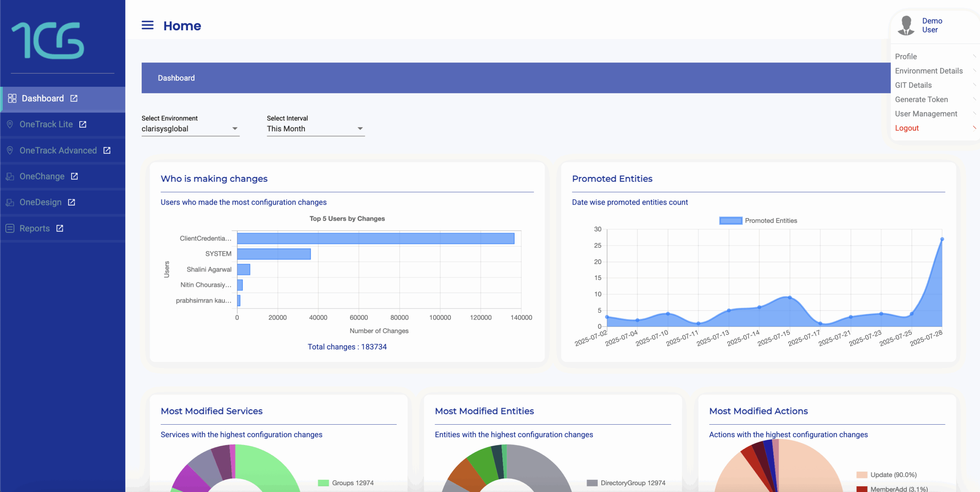The image size is (980, 492).
Task: Toggle Update (90.0%) legend item
Action: [x=861, y=475]
